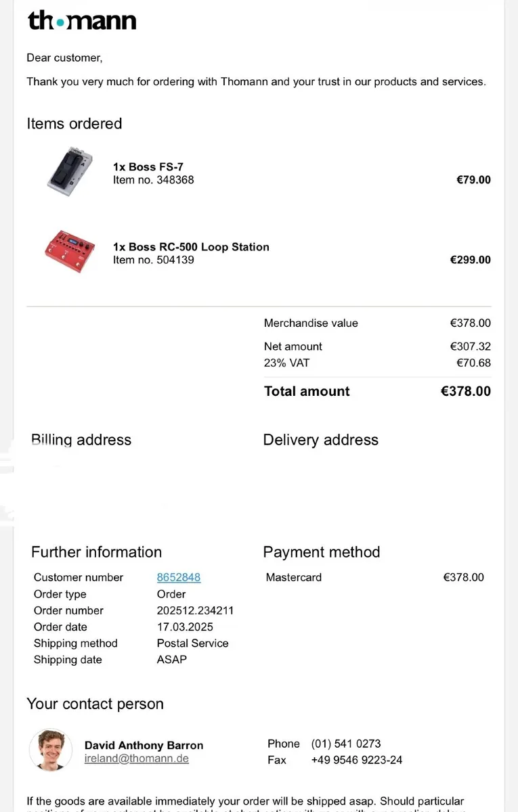Image resolution: width=518 pixels, height=812 pixels.
Task: Click the David Anthony Barron name
Action: point(144,745)
